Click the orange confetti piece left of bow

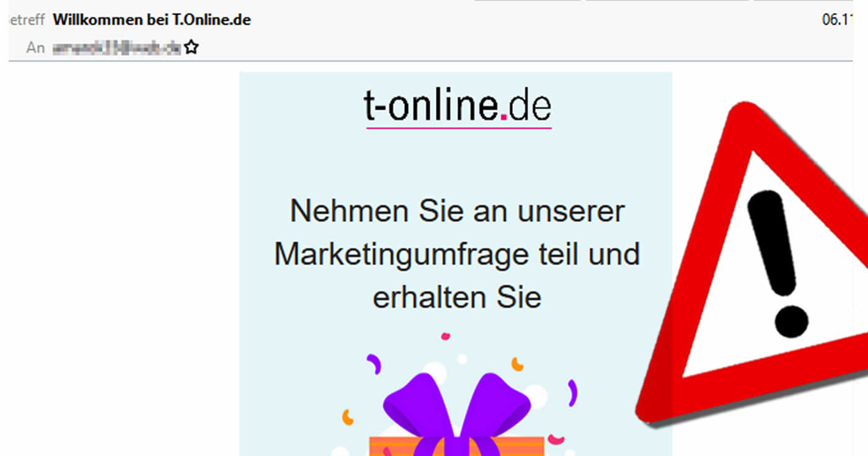tap(348, 418)
